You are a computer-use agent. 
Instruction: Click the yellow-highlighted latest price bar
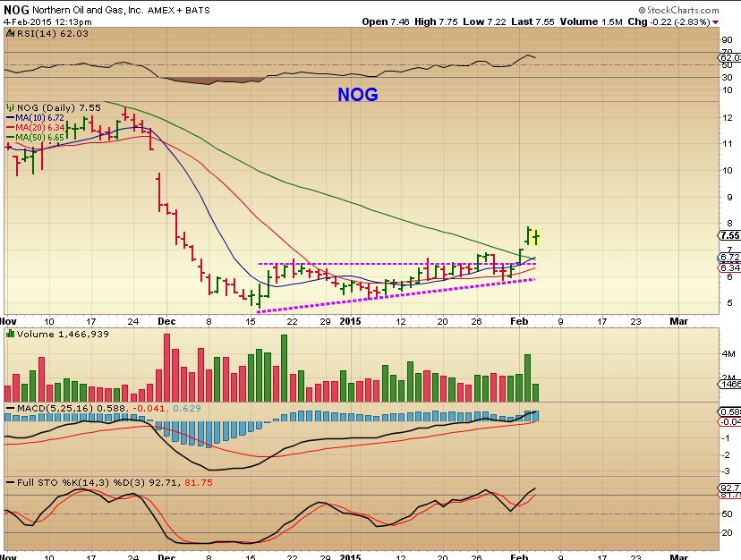(x=536, y=237)
